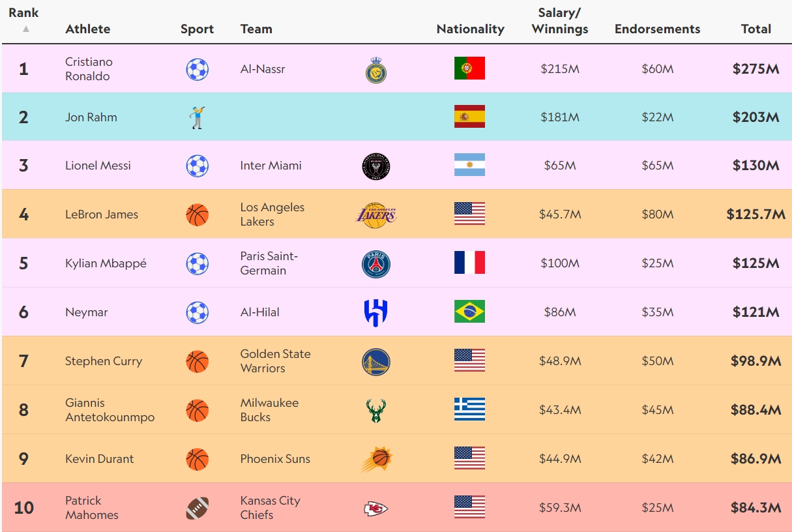The height and width of the screenshot is (532, 792).
Task: Click the Portugal flag in Ronaldo's row
Action: [x=469, y=68]
